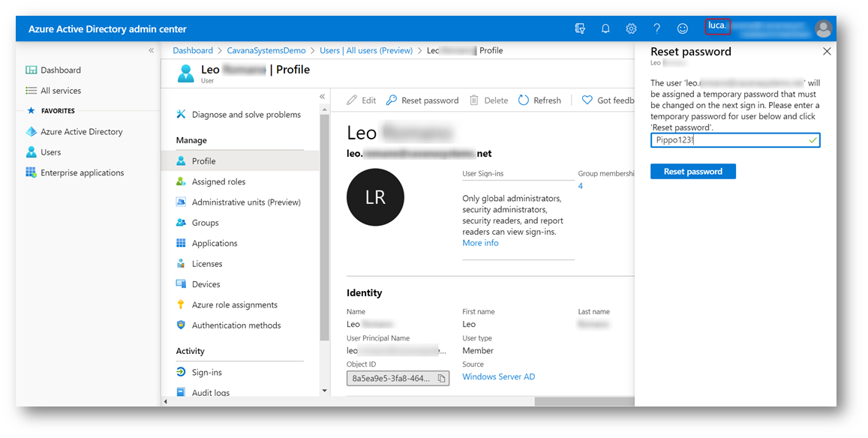The height and width of the screenshot is (438, 868).
Task: Collapse the left navigation sidebar
Action: (x=151, y=50)
